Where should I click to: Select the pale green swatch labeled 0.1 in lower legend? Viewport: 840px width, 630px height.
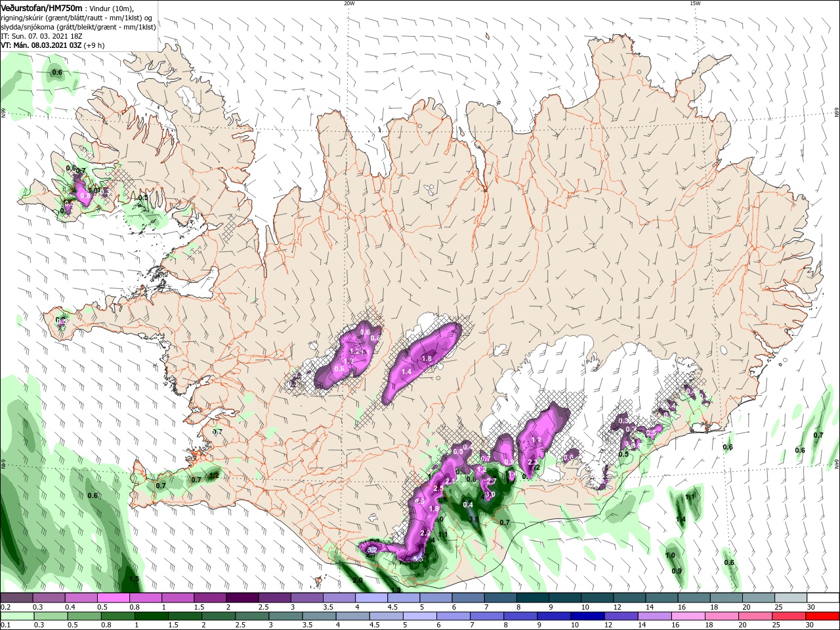click(x=16, y=616)
